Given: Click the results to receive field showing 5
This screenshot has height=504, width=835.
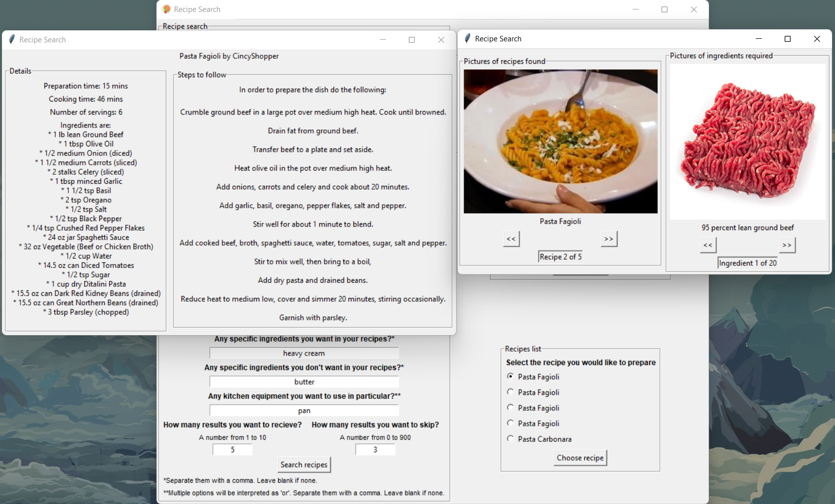Looking at the screenshot, I should click(233, 450).
